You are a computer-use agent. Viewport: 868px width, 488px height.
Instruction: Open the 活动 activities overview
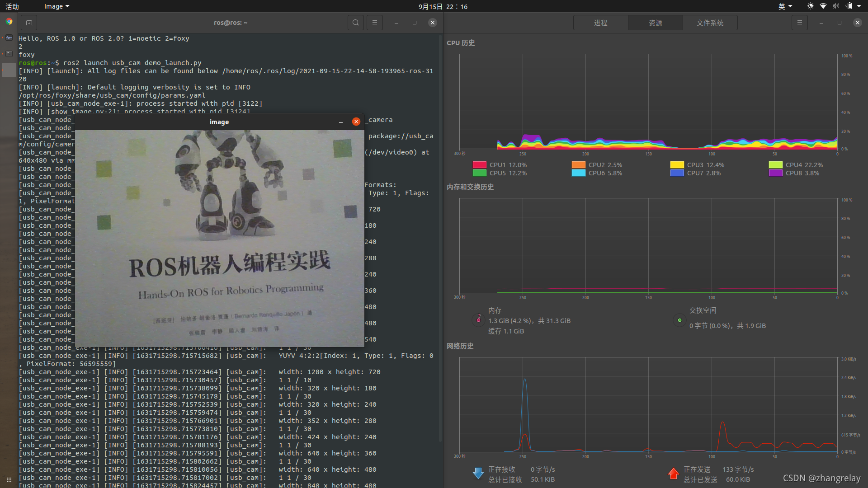12,6
